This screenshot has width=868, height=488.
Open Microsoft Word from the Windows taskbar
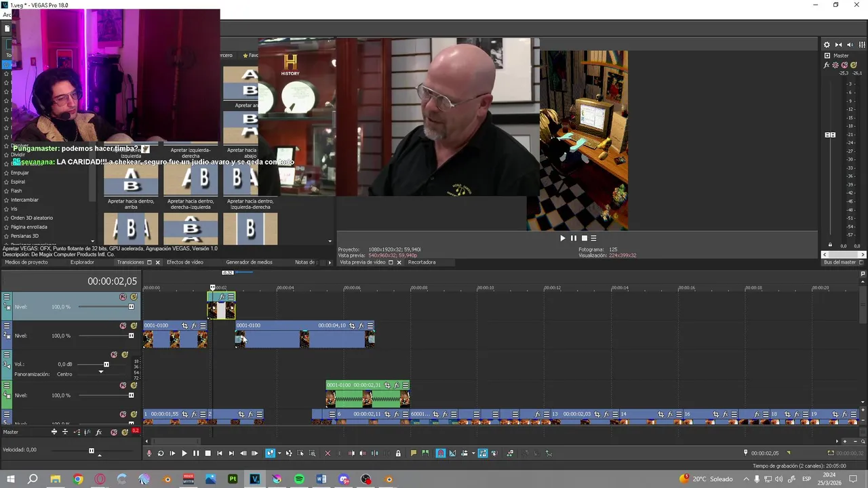tap(321, 479)
